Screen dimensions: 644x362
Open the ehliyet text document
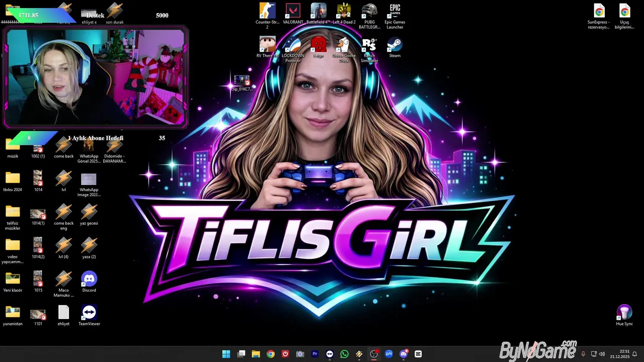tap(63, 315)
